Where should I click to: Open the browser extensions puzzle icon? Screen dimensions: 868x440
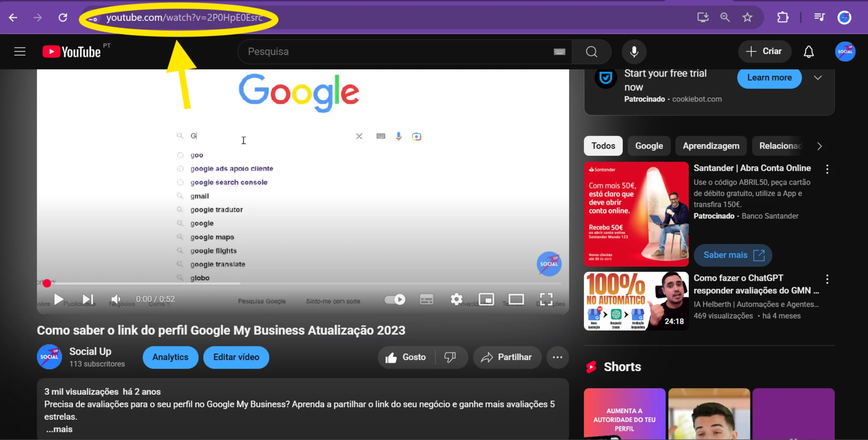pyautogui.click(x=783, y=17)
